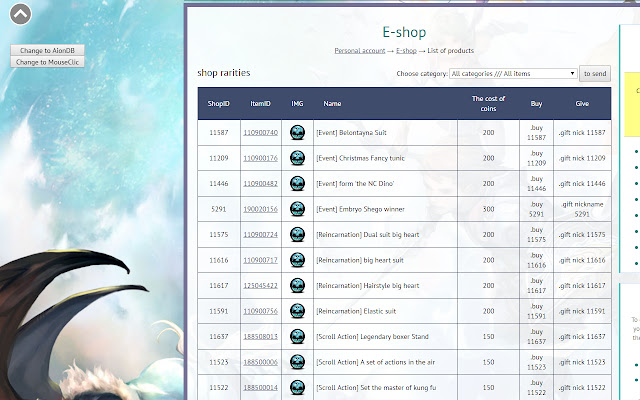This screenshot has width=640, height=400.
Task: Click item image icon for A set of actions in the air
Action: pyautogui.click(x=298, y=362)
